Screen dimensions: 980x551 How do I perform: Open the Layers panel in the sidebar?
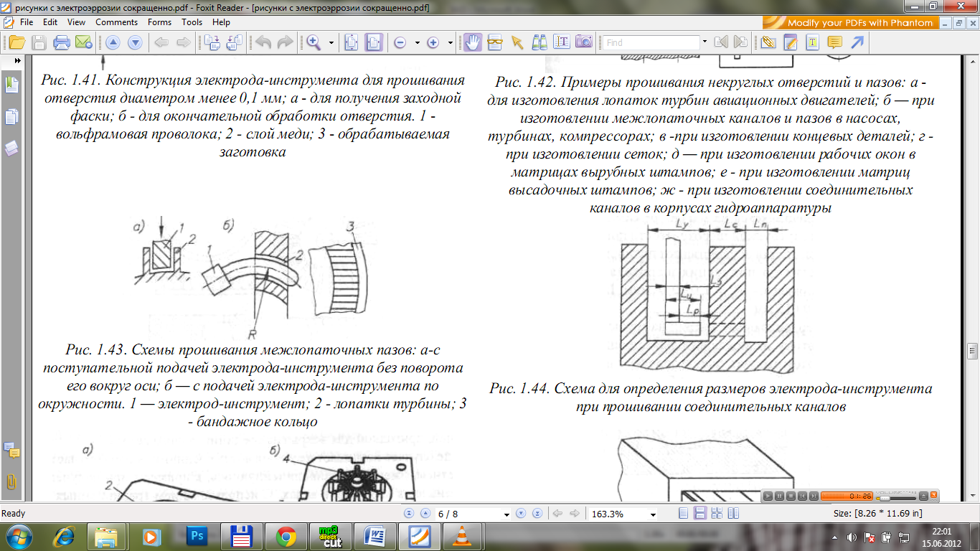click(x=11, y=149)
